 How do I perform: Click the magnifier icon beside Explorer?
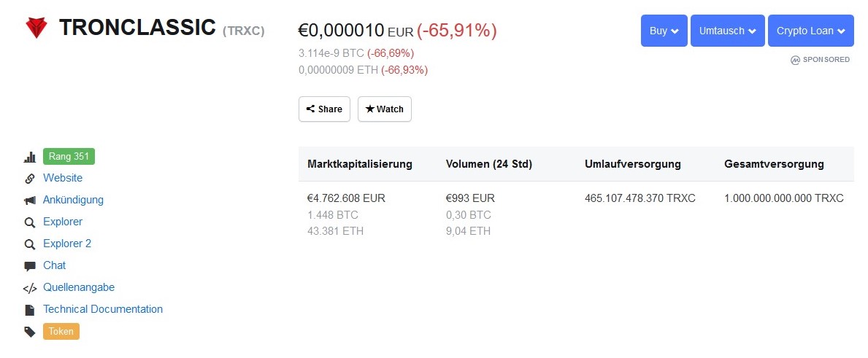click(30, 222)
